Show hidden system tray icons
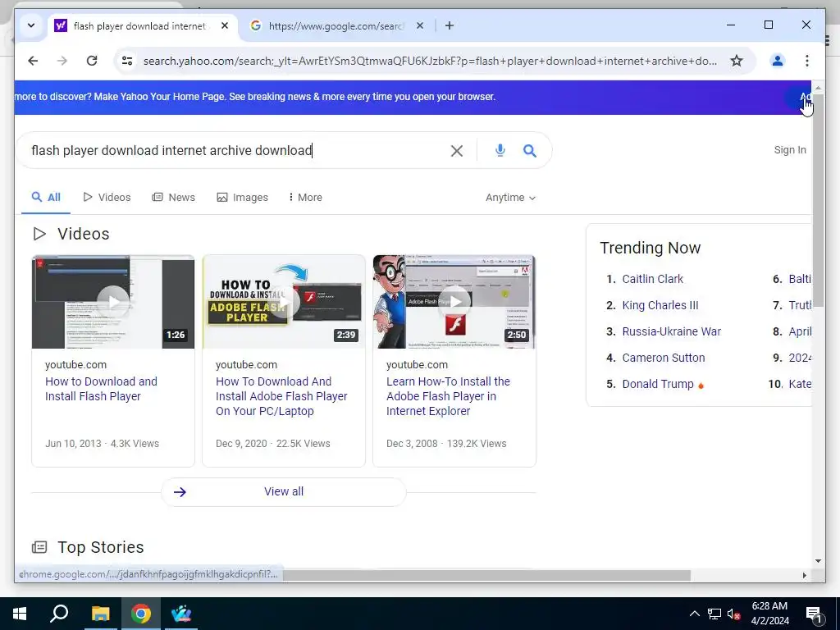Viewport: 840px width, 630px height. [694, 614]
